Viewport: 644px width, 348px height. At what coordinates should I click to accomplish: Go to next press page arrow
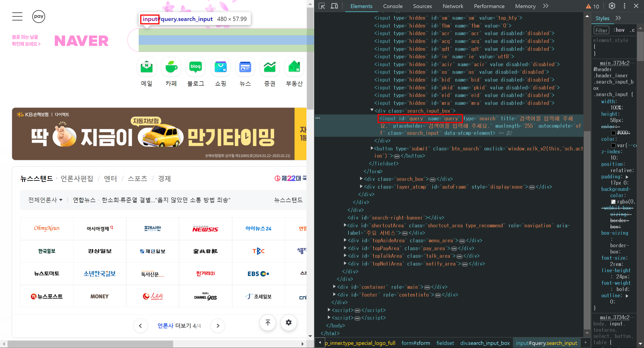point(218,326)
